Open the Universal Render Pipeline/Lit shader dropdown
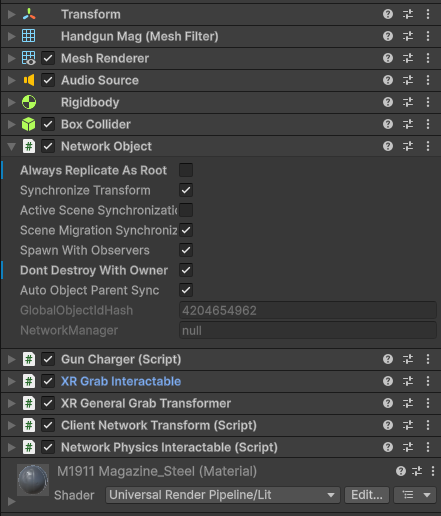This screenshot has height=516, width=441. 223,495
